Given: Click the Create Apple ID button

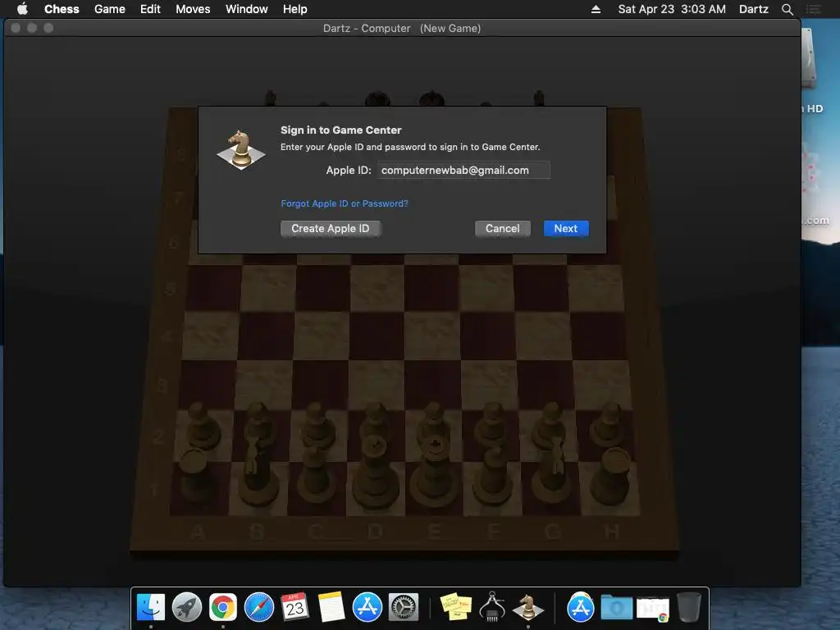Looking at the screenshot, I should click(331, 229).
